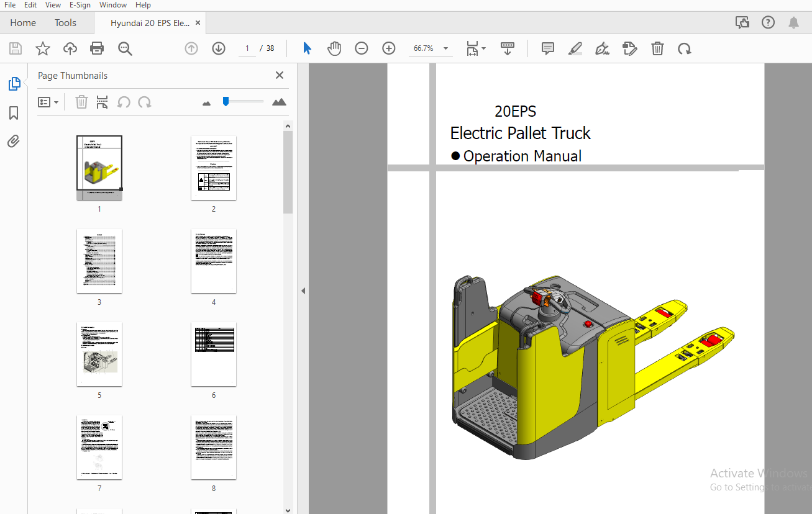Open the E-Sign menu

[x=80, y=5]
